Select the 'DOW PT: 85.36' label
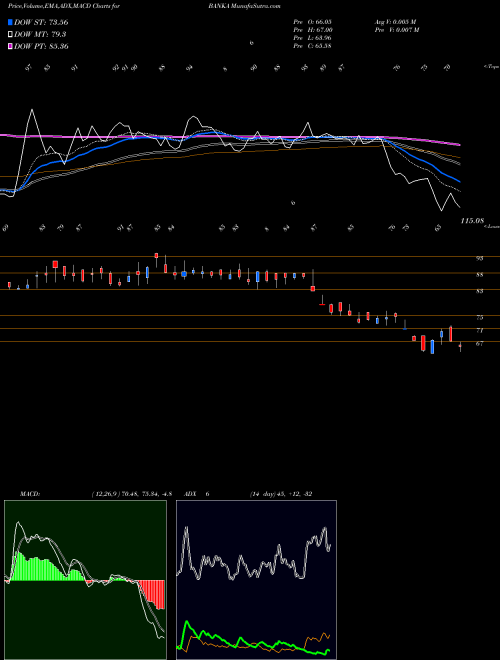The image size is (500, 660). pyautogui.click(x=41, y=46)
